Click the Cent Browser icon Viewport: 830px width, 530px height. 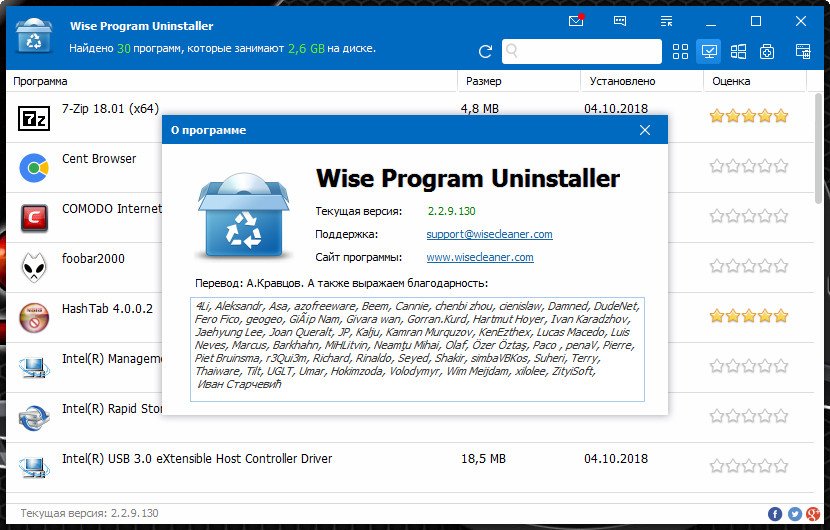pos(34,168)
